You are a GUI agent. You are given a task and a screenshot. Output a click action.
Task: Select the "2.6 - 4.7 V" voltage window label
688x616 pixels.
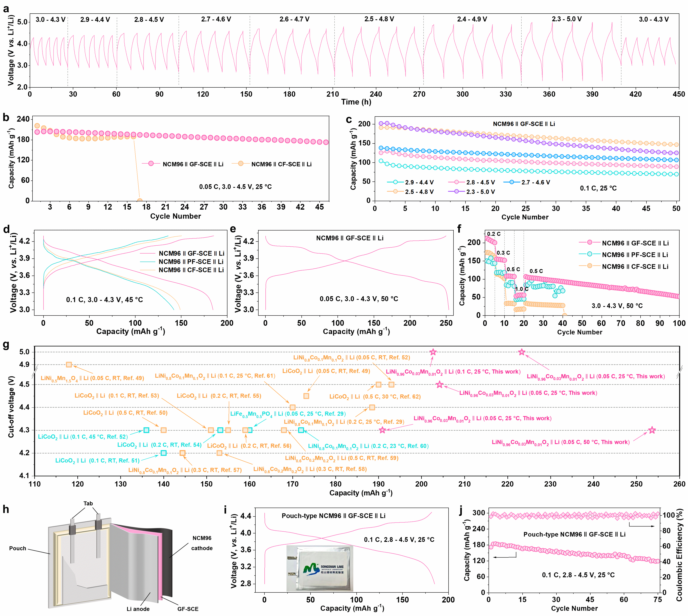coord(294,19)
